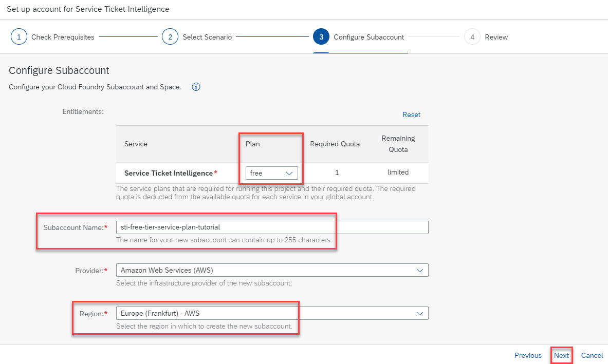Screen dimensions: 608x364
Task: Click step 2 circle icon
Action: (x=170, y=37)
